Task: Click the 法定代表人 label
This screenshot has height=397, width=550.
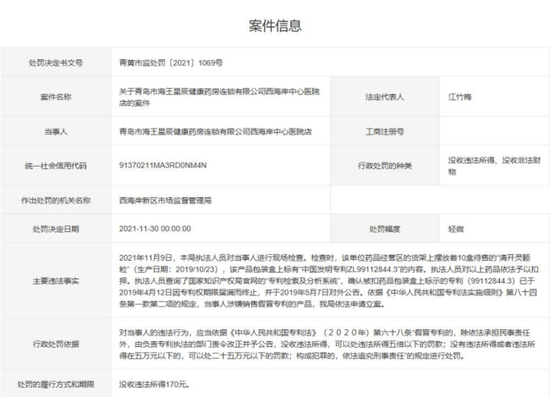Action: coord(384,97)
